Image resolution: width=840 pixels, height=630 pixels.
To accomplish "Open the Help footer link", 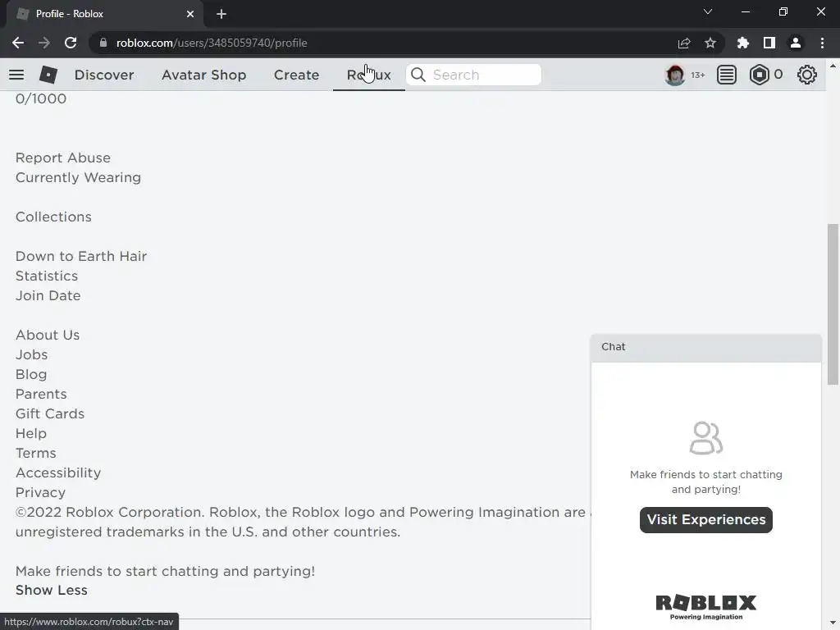I will coord(31,433).
